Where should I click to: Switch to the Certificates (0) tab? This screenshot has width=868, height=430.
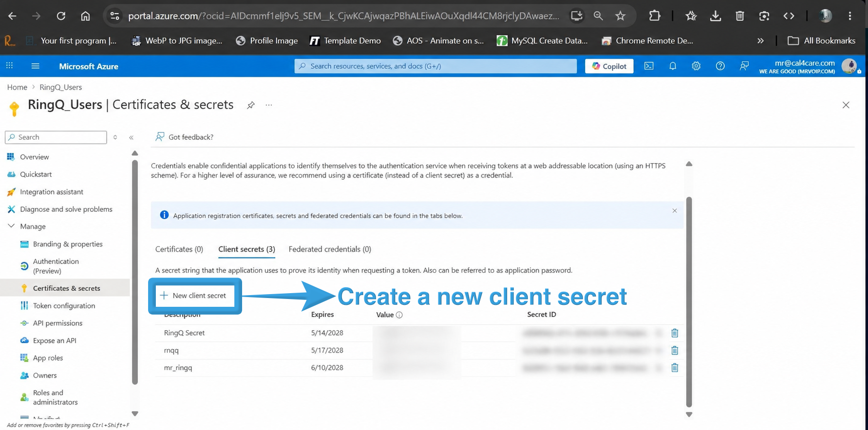coord(179,249)
